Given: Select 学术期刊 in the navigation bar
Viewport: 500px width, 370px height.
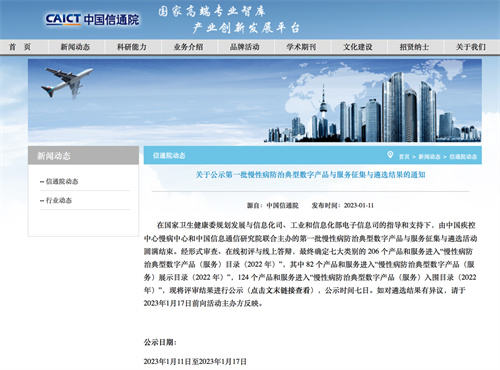Looking at the screenshot, I should click(301, 47).
